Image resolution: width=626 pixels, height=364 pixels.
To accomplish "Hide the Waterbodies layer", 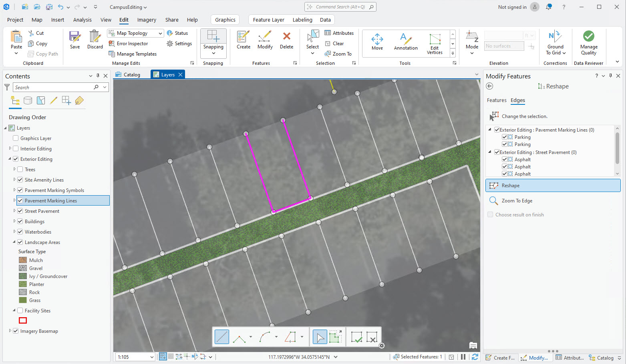I will click(x=20, y=232).
